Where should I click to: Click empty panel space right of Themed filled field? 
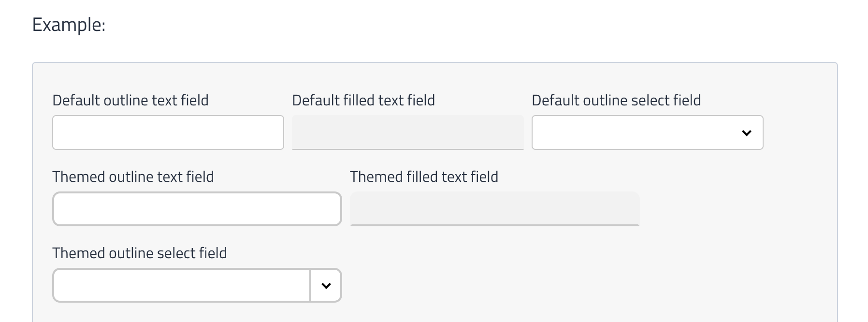coord(735,209)
